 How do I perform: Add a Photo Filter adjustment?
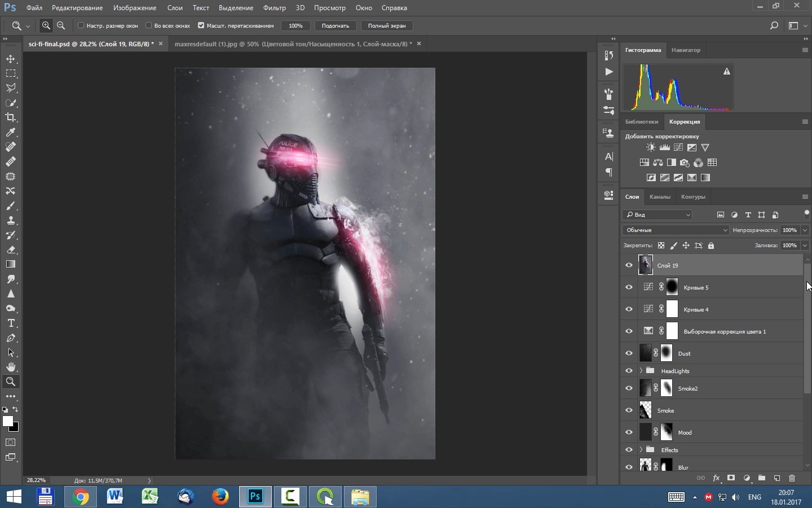coord(685,163)
